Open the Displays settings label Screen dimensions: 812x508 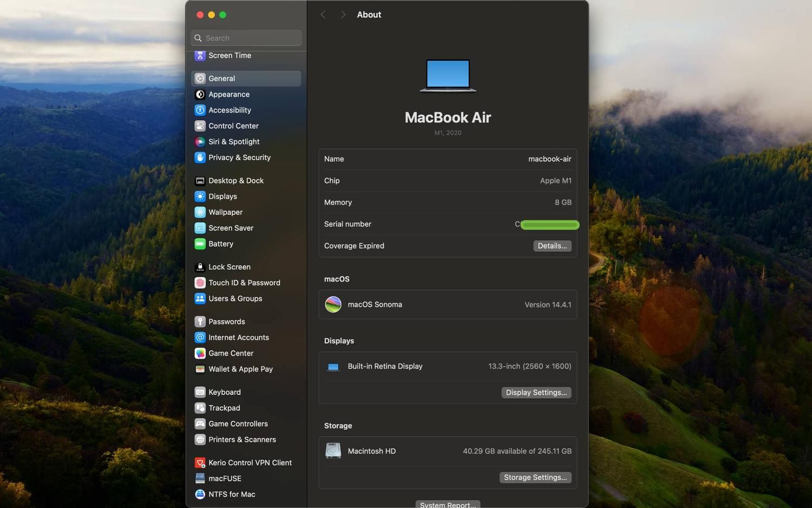point(222,197)
